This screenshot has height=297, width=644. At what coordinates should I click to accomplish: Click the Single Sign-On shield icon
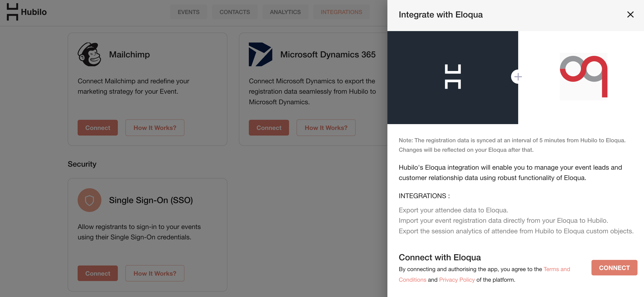[x=89, y=200]
